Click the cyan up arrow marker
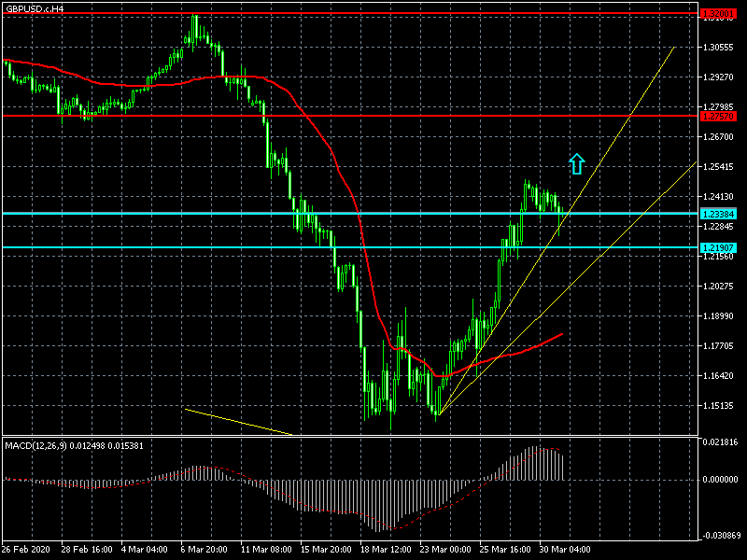Viewport: 747px width, 560px height. pyautogui.click(x=576, y=164)
